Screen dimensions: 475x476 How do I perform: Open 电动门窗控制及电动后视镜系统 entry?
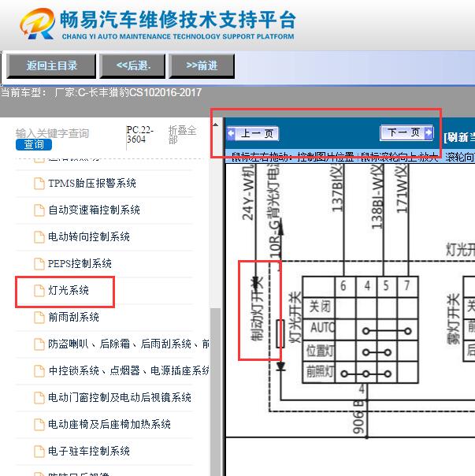120,397
